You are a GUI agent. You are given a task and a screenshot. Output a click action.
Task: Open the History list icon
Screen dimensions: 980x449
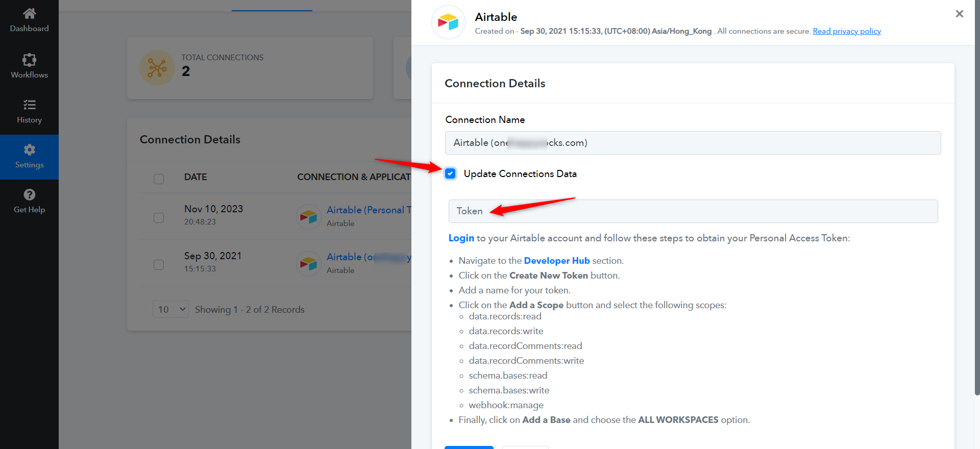[29, 105]
